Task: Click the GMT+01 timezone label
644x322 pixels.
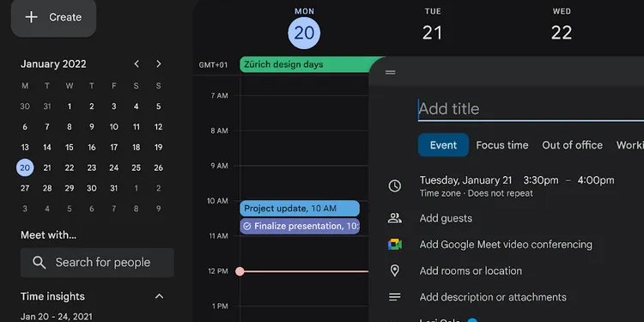Action: pos(213,65)
